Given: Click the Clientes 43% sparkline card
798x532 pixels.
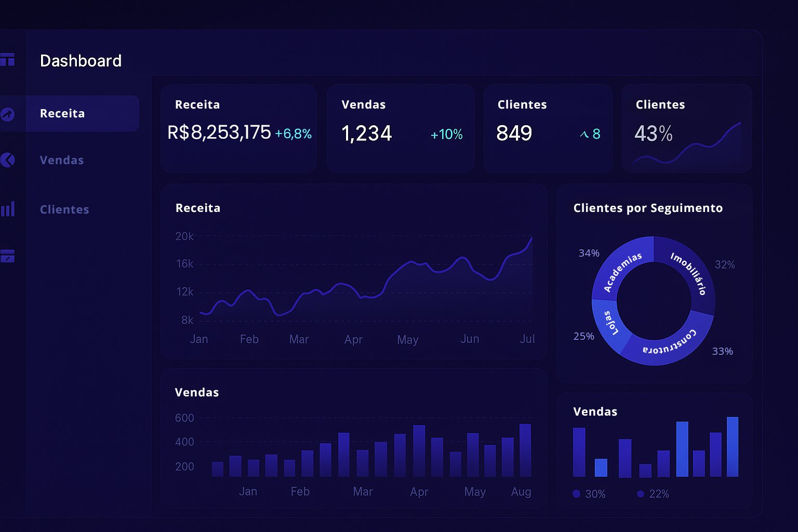Looking at the screenshot, I should click(x=686, y=128).
